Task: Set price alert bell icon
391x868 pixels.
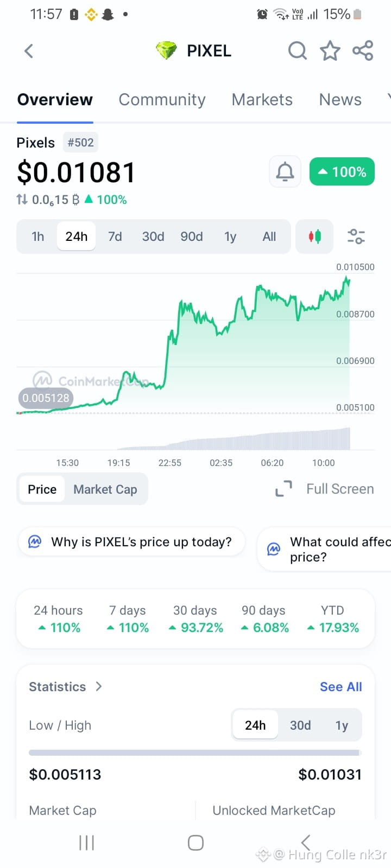Action: [x=285, y=172]
